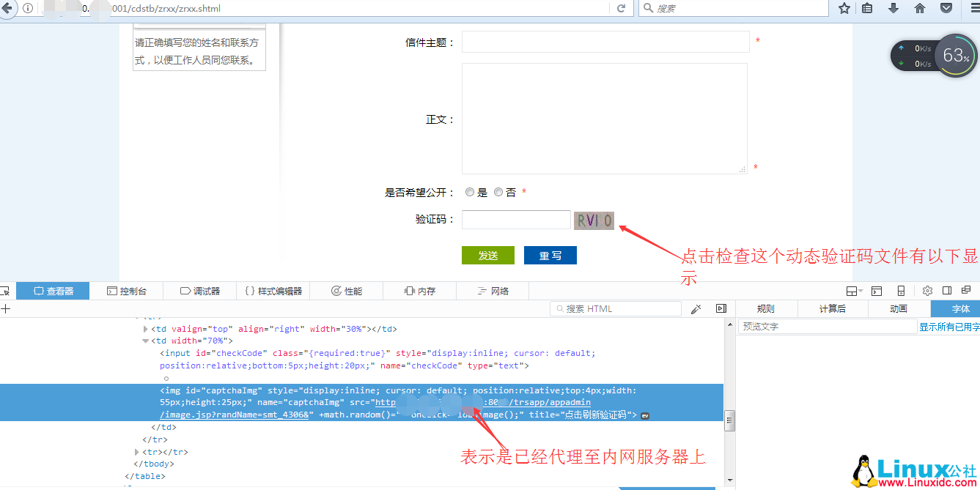
Task: Click the add new node plus icon
Action: pos(6,309)
